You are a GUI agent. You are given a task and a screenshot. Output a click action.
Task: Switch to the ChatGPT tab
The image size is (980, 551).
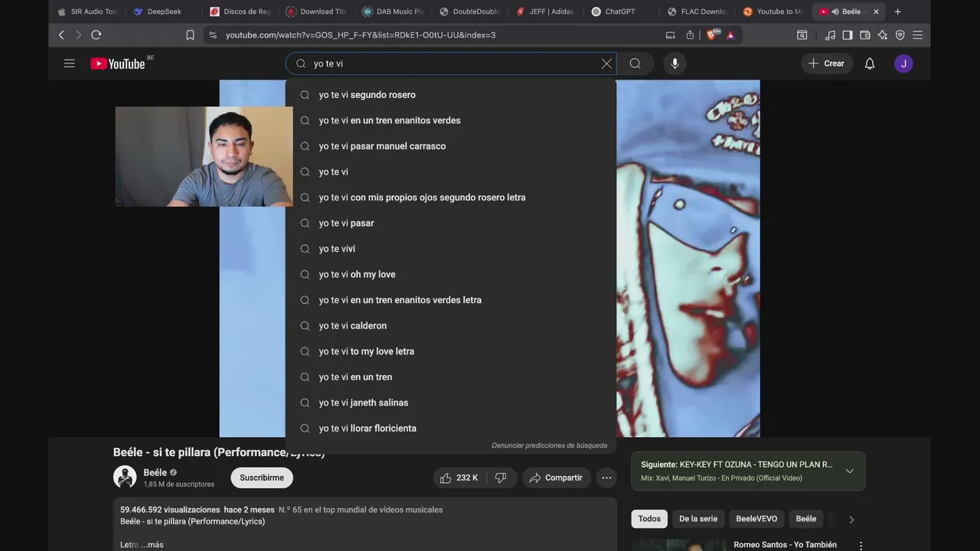(x=621, y=11)
